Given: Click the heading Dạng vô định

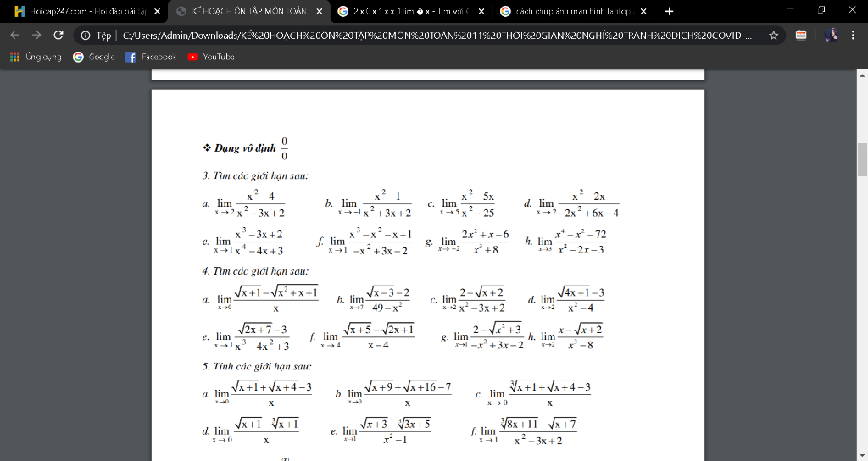Looking at the screenshot, I should coord(245,147).
